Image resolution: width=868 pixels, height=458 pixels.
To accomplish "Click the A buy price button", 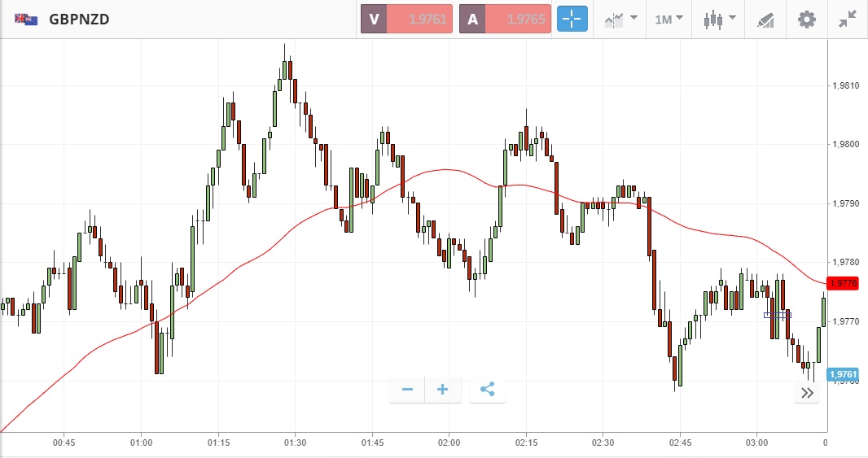I will tap(505, 19).
